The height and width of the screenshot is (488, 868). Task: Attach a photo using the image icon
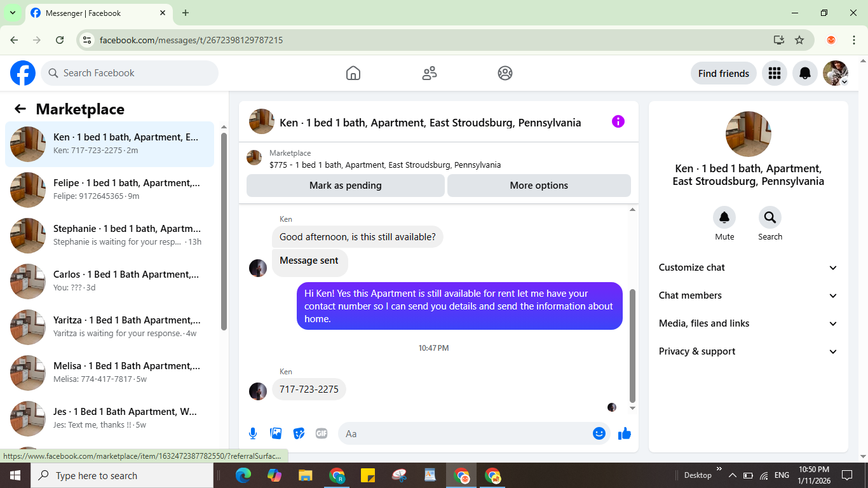(276, 433)
